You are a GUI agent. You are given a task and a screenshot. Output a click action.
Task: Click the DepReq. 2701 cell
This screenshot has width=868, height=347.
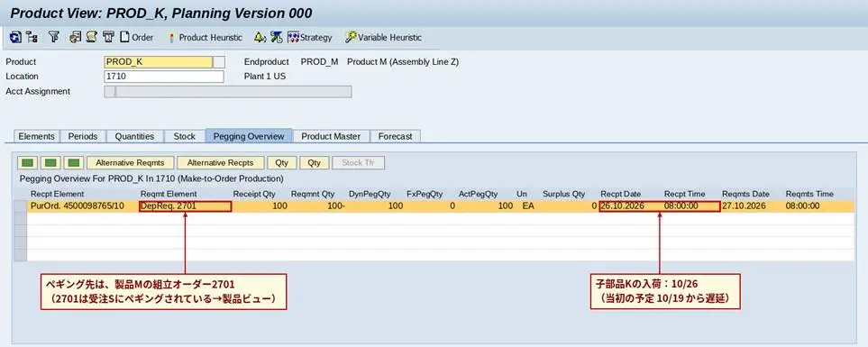(x=186, y=205)
